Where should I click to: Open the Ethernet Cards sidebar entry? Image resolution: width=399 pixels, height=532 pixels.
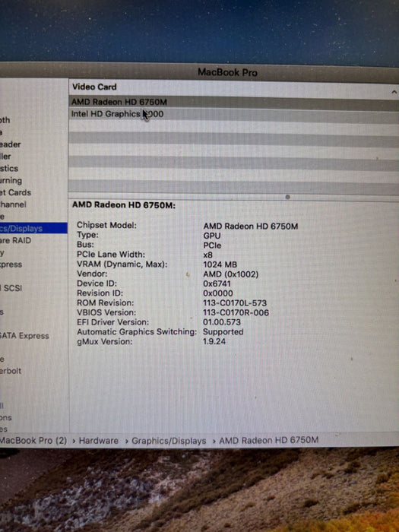pos(16,193)
